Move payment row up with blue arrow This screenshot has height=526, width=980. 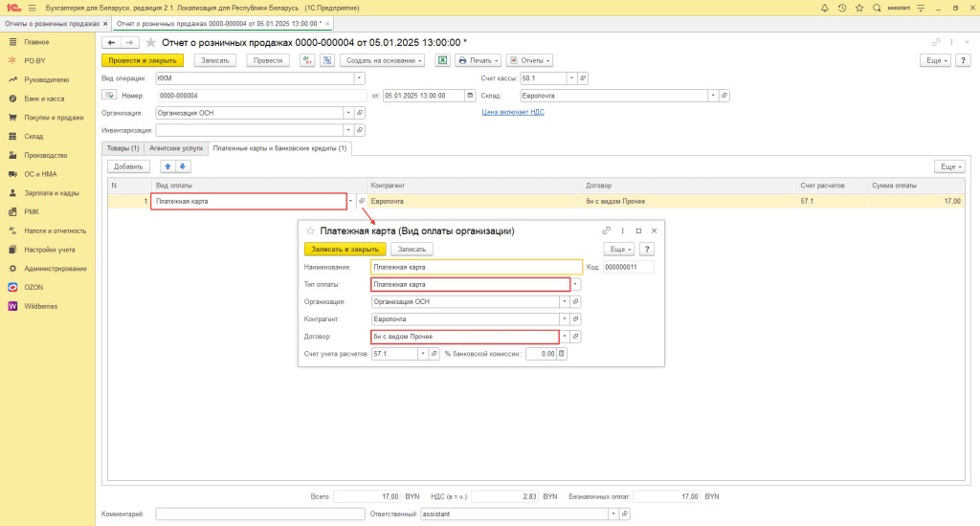tap(167, 166)
